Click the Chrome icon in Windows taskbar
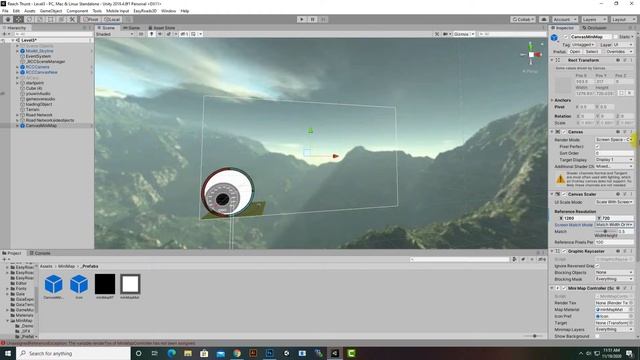Image resolution: width=640 pixels, height=360 pixels. (x=237, y=353)
